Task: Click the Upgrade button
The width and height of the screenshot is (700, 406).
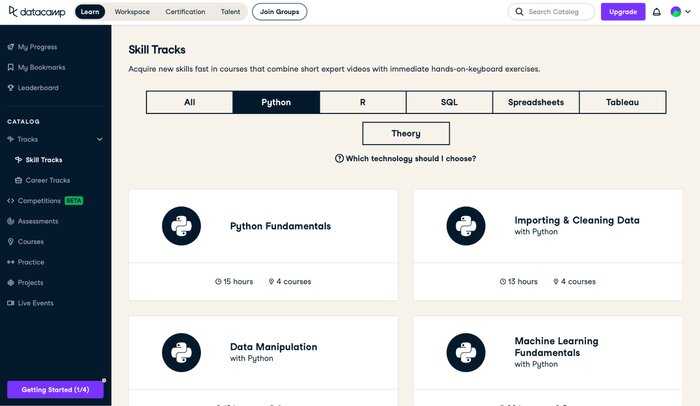Action: [623, 12]
